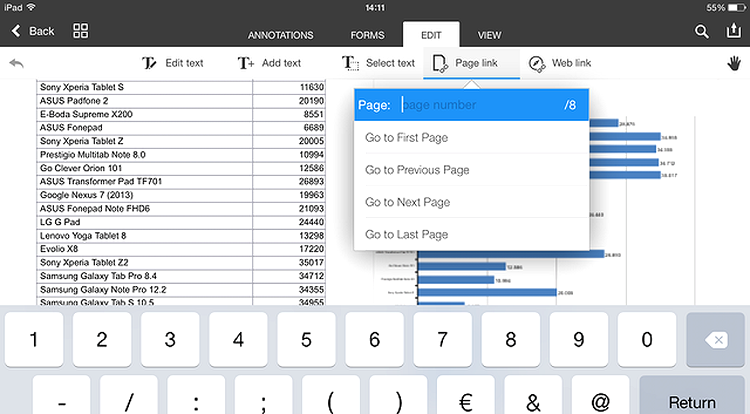The height and width of the screenshot is (414, 750).
Task: Activate the Web link tool
Action: coord(560,63)
